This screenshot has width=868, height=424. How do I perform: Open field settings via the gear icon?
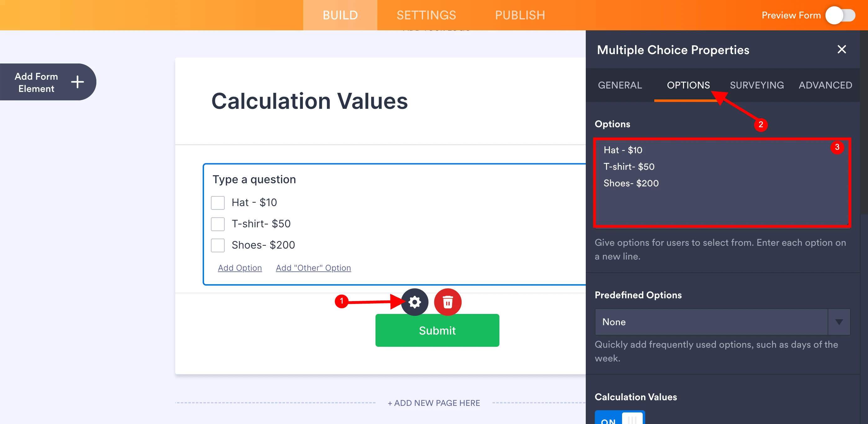pos(415,302)
